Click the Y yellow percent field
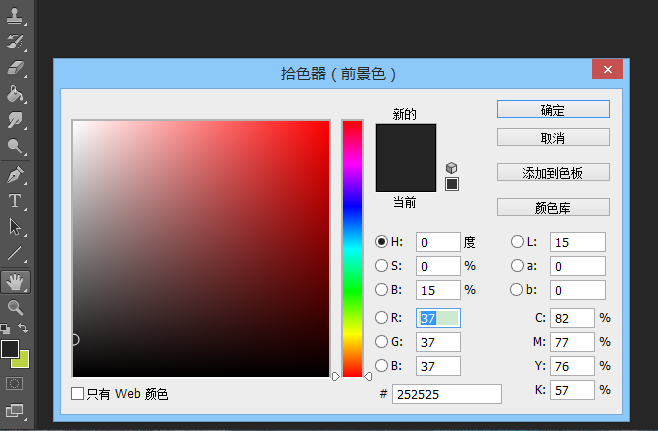658x431 pixels. tap(572, 366)
